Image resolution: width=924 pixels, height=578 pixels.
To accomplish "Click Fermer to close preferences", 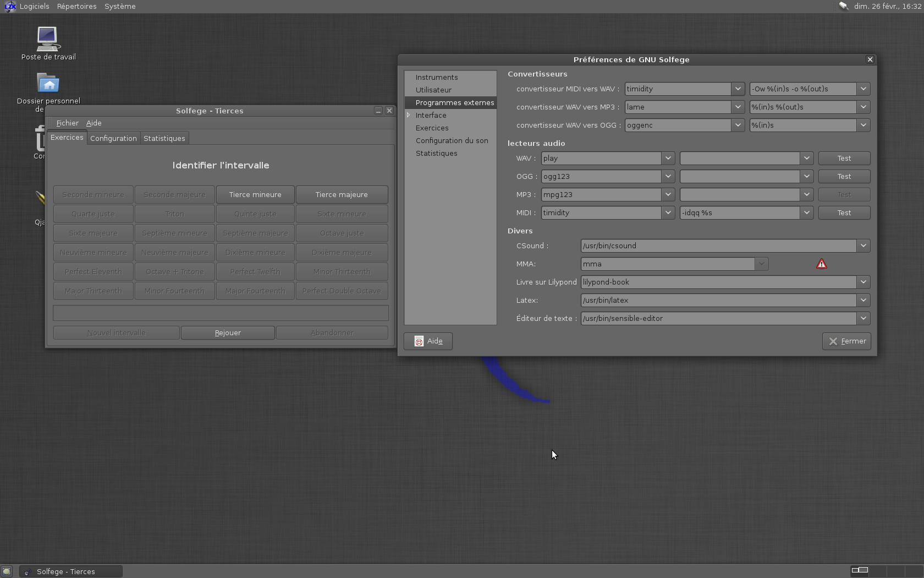I will click(847, 341).
